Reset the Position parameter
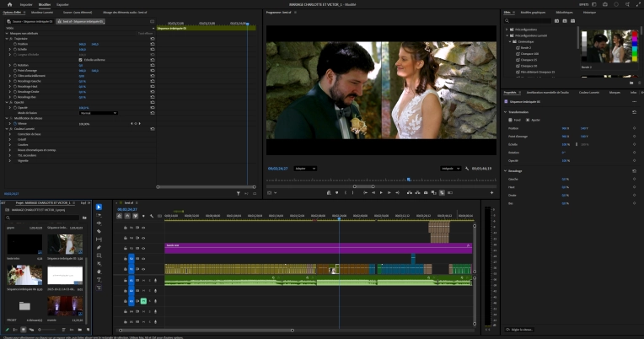Screen dimensions: 644x339 (x=153, y=44)
